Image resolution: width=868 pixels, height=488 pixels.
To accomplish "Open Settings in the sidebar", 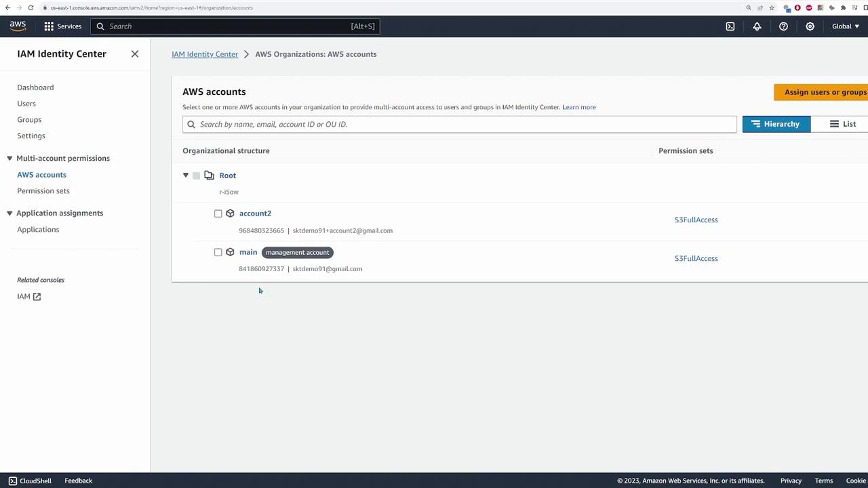I will point(31,136).
